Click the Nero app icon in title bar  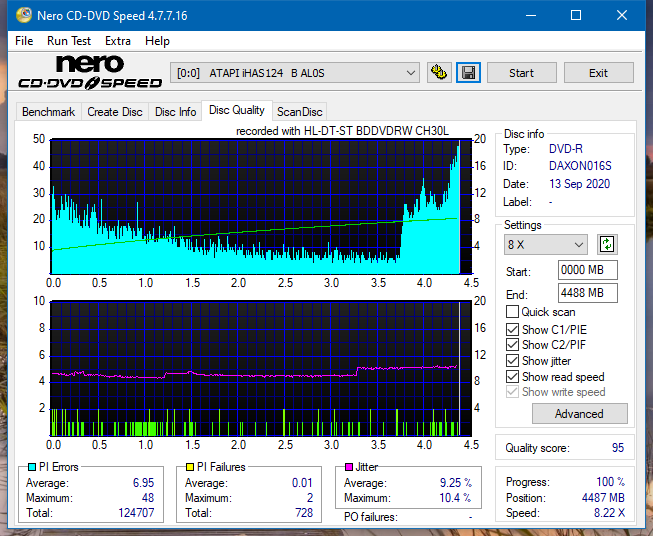coord(24,15)
